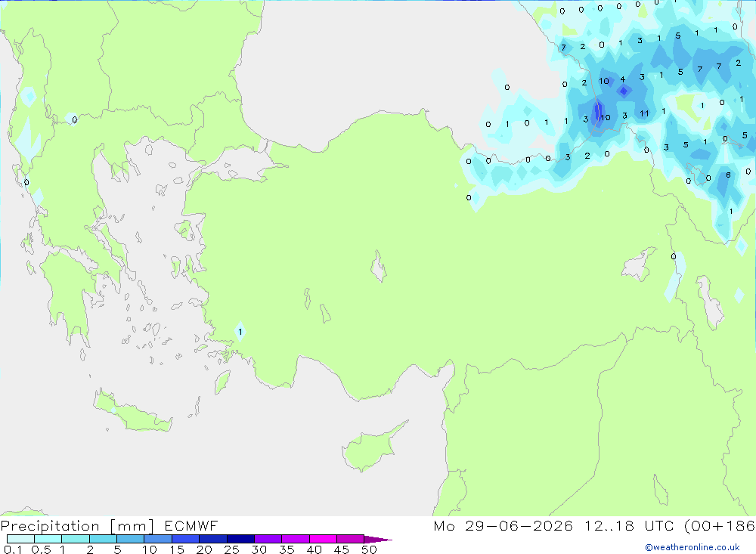Click the legend label '0.5'
This screenshot has width=756, height=554.
click(x=41, y=549)
